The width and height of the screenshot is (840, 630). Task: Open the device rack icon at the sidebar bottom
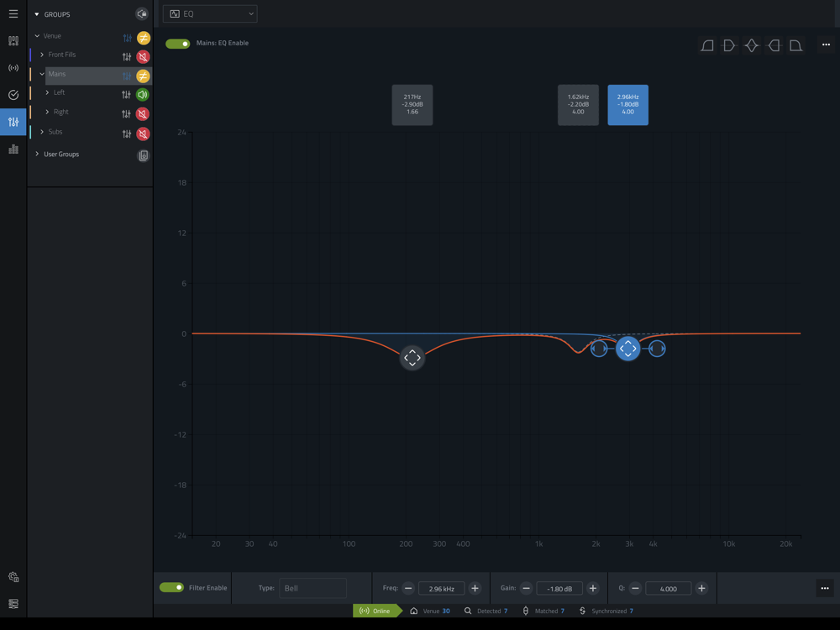click(x=13, y=604)
